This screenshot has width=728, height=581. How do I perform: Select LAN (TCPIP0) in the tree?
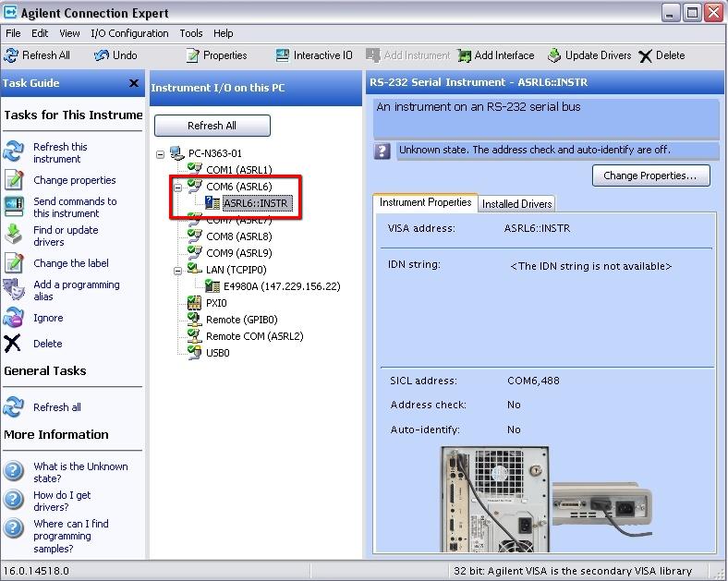(236, 270)
